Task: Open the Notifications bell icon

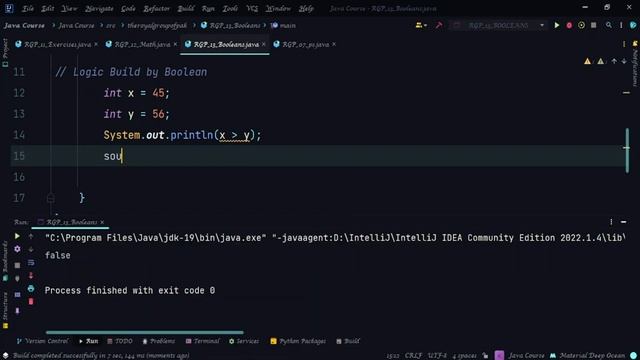Action: point(635,44)
